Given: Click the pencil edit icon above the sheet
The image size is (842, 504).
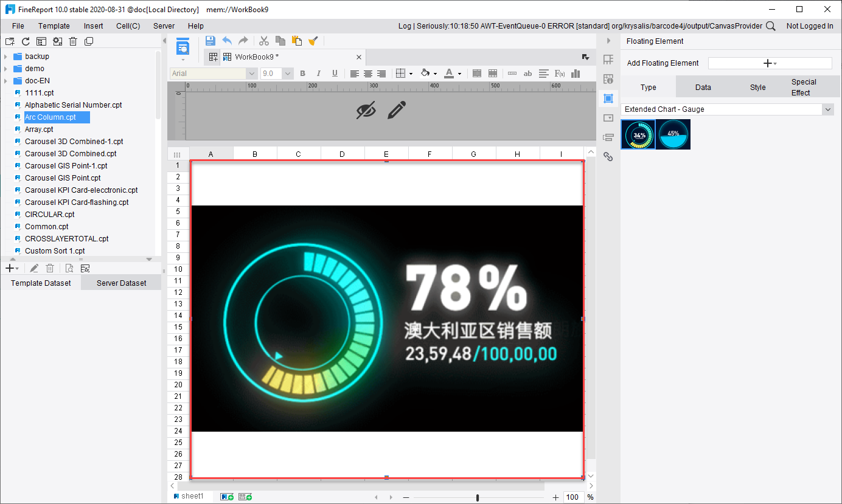Looking at the screenshot, I should pos(396,110).
